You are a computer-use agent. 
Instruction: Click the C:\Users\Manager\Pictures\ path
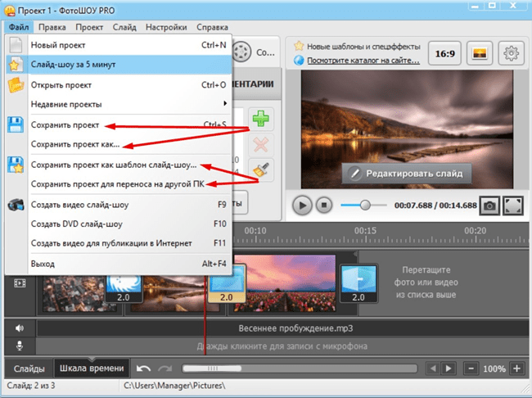click(174, 386)
